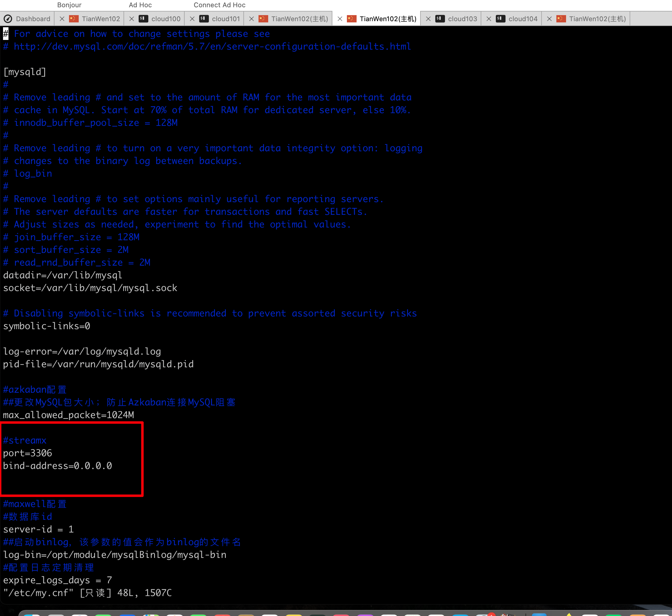The width and height of the screenshot is (672, 616).
Task: Click the vim status line showing /etc/my.cnf
Action: tap(87, 593)
